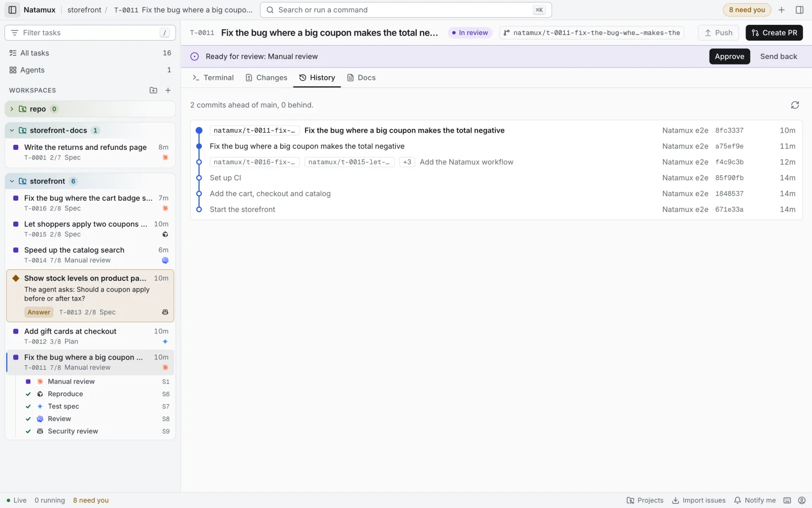Focus the Search or run a command field
Screen dimensions: 812x508
405,10
